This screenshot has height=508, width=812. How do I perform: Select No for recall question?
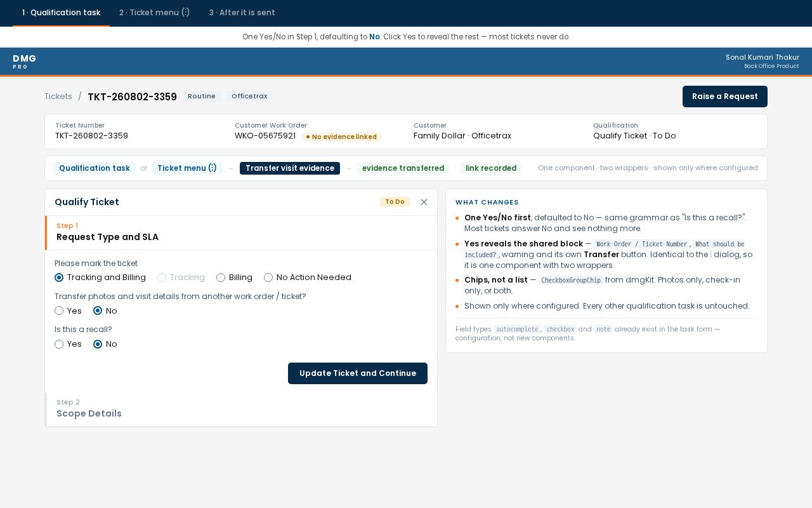(105, 344)
